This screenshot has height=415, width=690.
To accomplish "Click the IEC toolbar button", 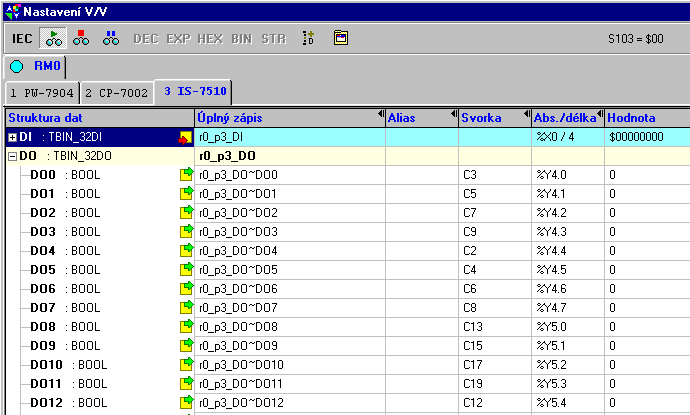I will point(22,39).
